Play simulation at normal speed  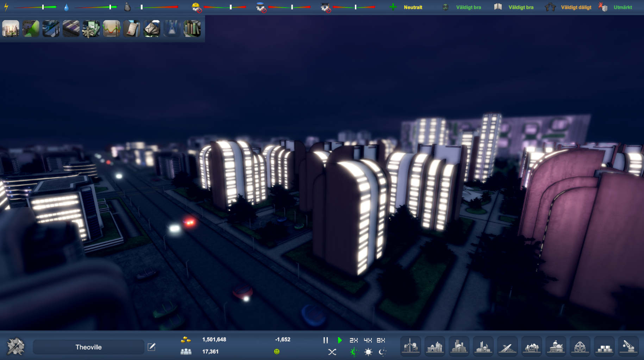[340, 340]
